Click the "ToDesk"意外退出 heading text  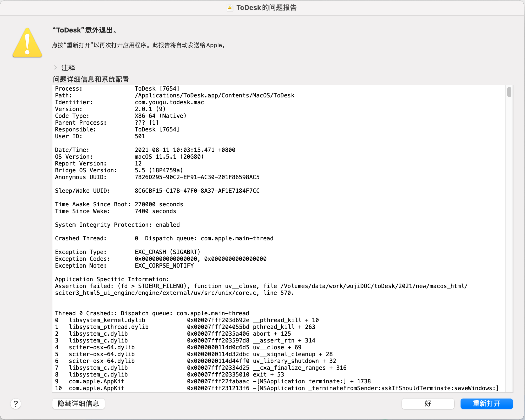(85, 30)
